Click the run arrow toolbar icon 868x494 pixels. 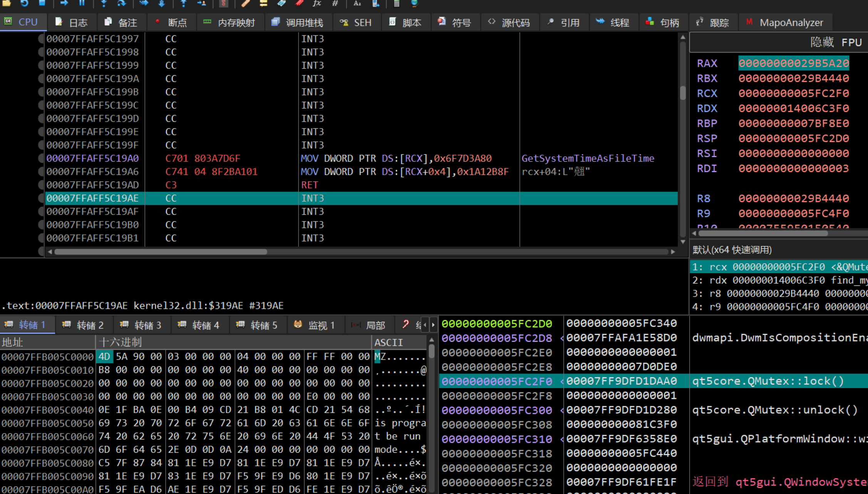pyautogui.click(x=64, y=3)
